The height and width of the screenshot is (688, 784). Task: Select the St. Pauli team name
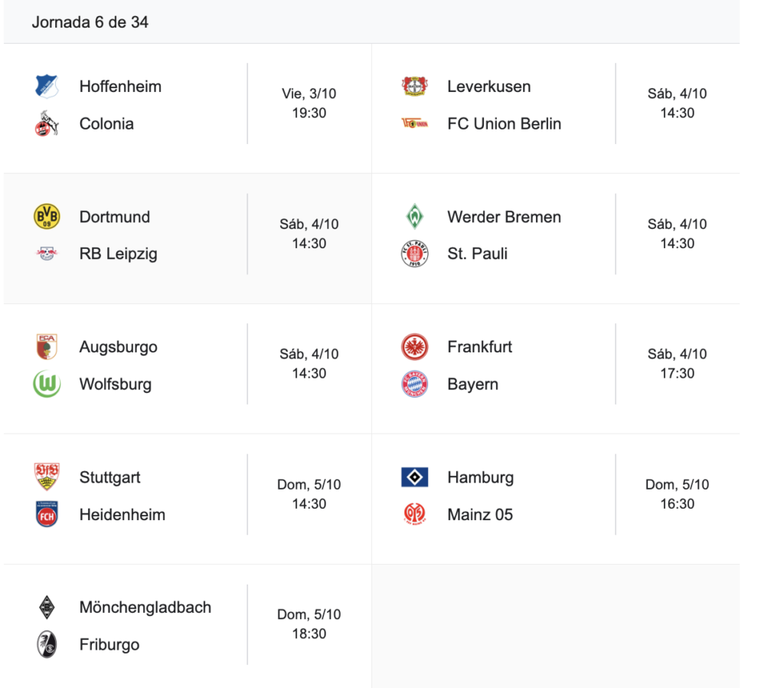[x=477, y=254]
